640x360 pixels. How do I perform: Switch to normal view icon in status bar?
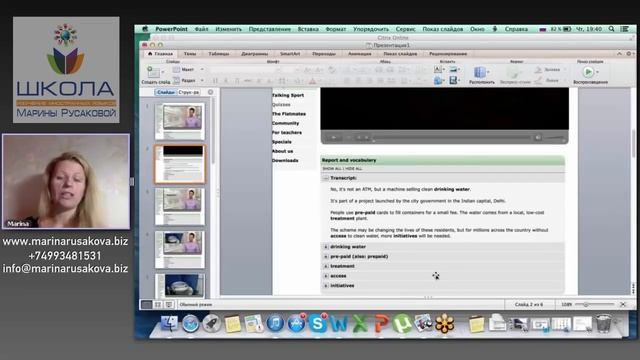(x=146, y=304)
